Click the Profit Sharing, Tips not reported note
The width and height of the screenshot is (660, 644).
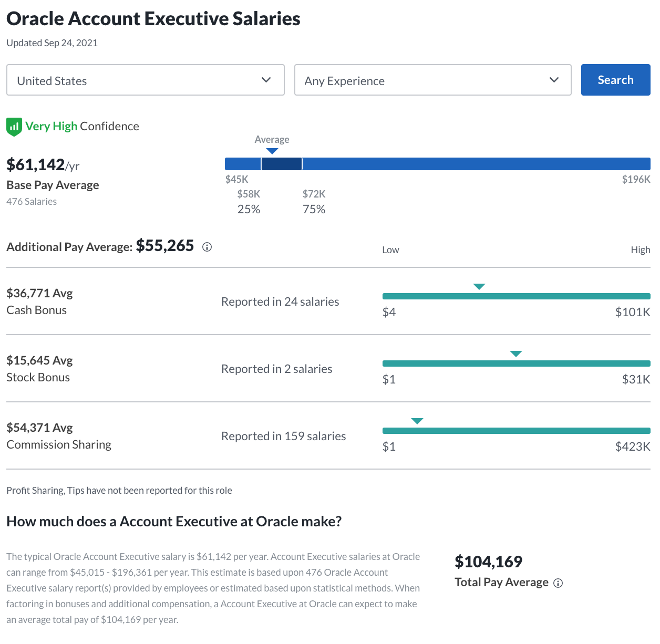point(119,491)
